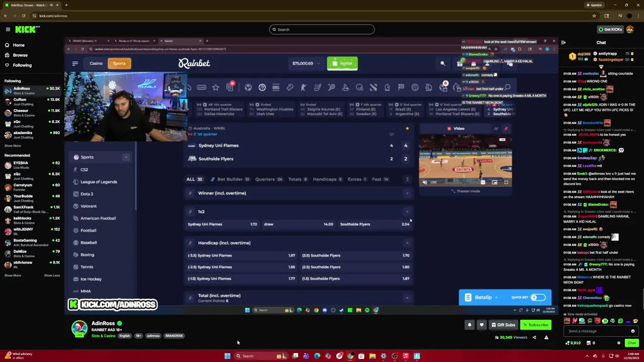
Task: Click the Rainbet search magnifier
Action: click(443, 63)
